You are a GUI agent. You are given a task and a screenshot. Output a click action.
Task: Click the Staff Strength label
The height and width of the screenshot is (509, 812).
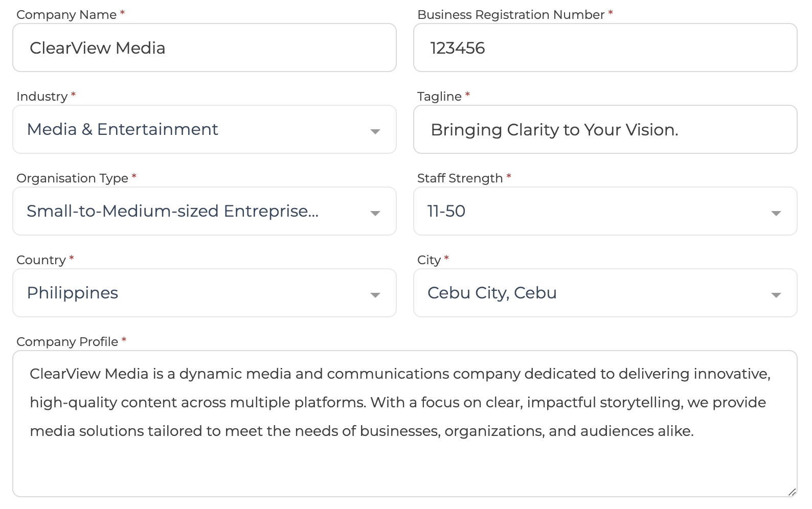coord(460,178)
